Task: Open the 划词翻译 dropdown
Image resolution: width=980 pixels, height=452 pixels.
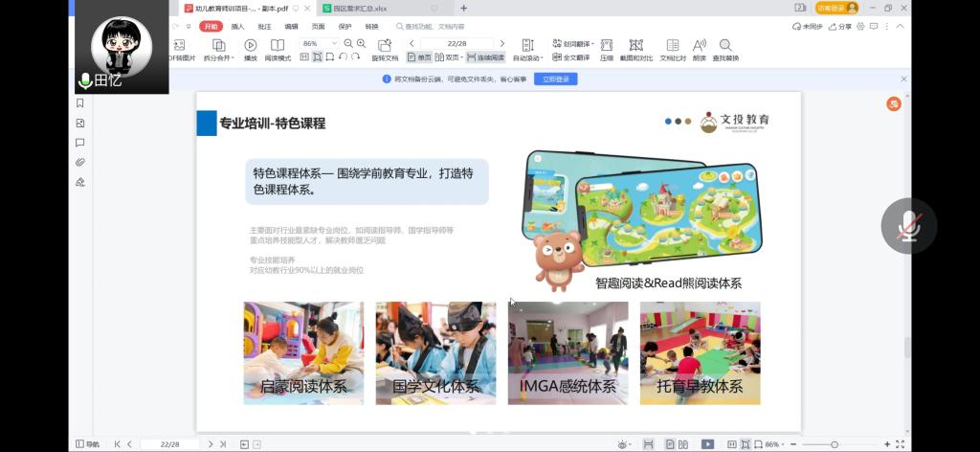Action: [x=573, y=44]
